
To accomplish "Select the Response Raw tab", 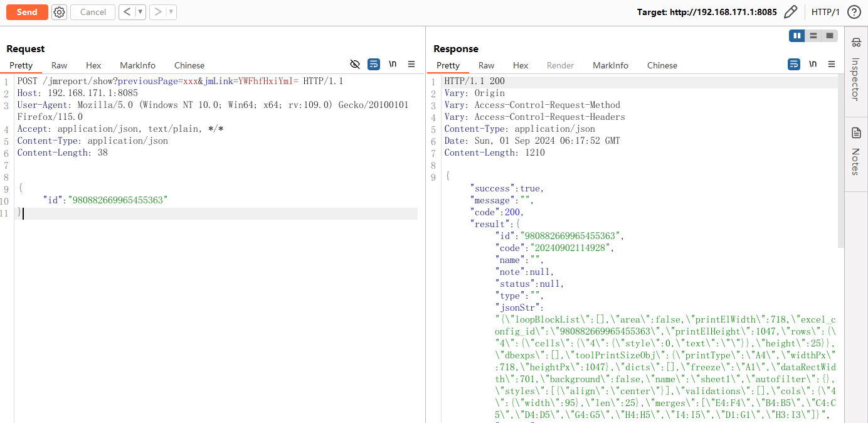I will pyautogui.click(x=486, y=65).
